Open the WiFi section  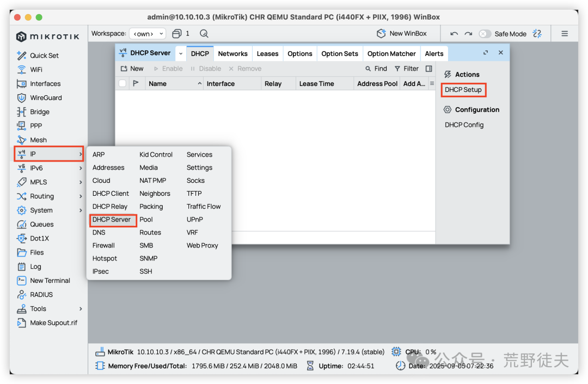(x=29, y=70)
